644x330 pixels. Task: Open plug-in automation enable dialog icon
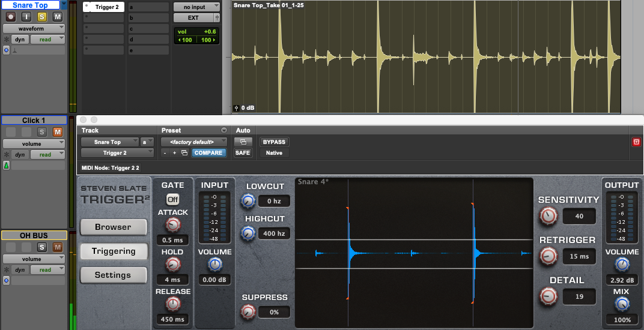coord(243,142)
